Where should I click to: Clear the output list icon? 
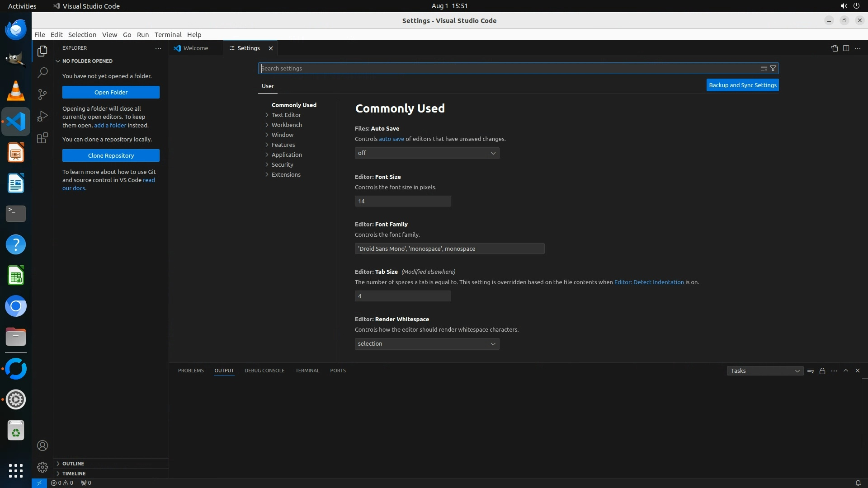811,371
